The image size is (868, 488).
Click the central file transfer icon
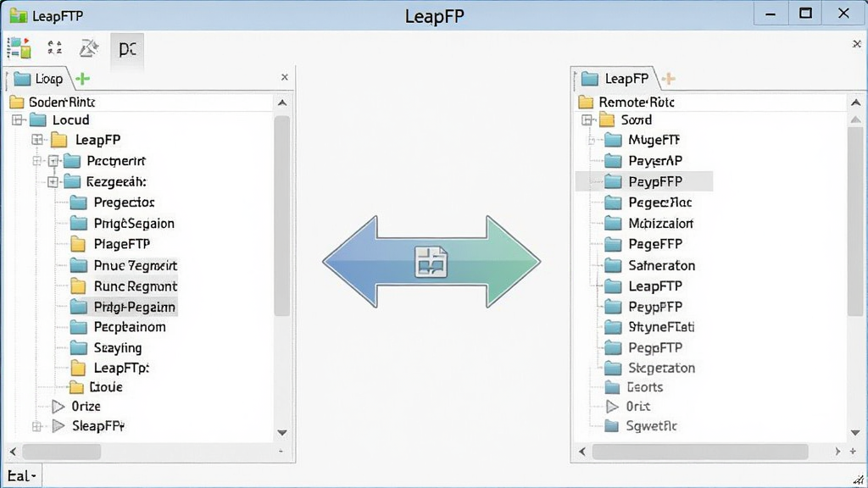coord(431,262)
